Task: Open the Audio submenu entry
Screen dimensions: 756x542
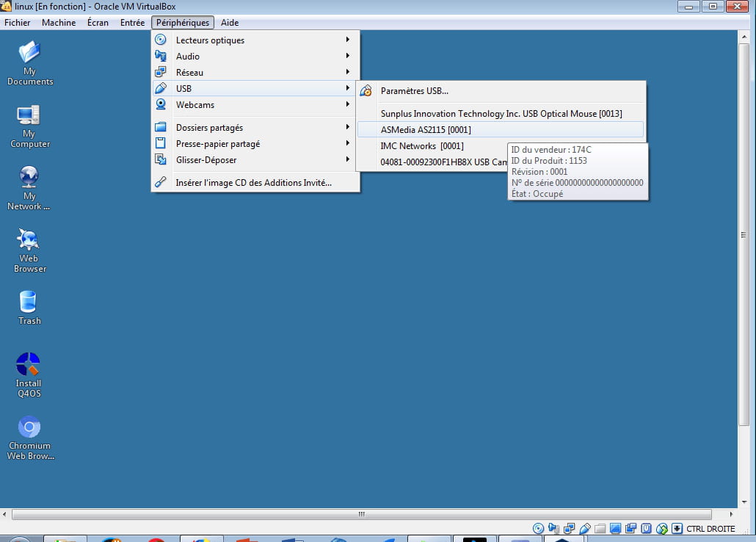Action: pos(255,56)
